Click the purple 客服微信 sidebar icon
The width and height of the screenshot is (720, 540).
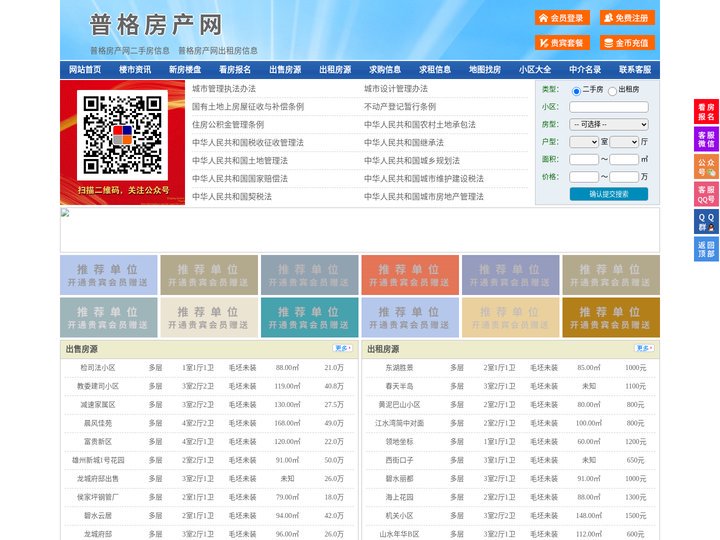(x=706, y=139)
